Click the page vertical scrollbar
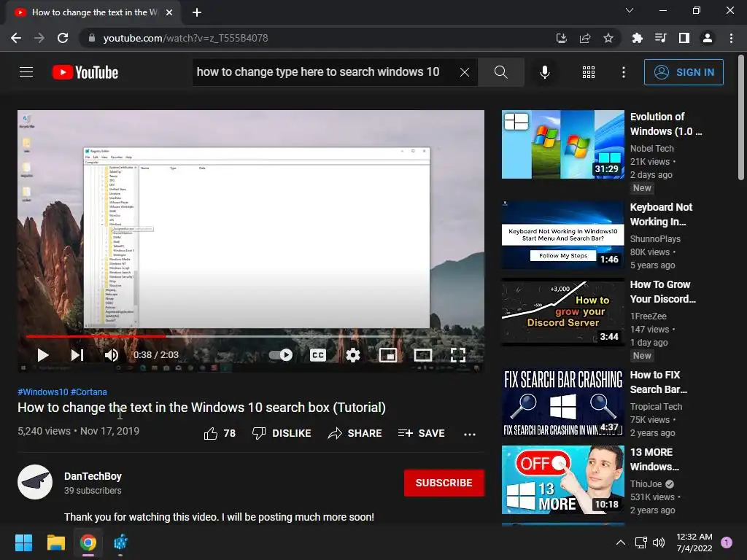The width and height of the screenshot is (747, 560). (740, 117)
